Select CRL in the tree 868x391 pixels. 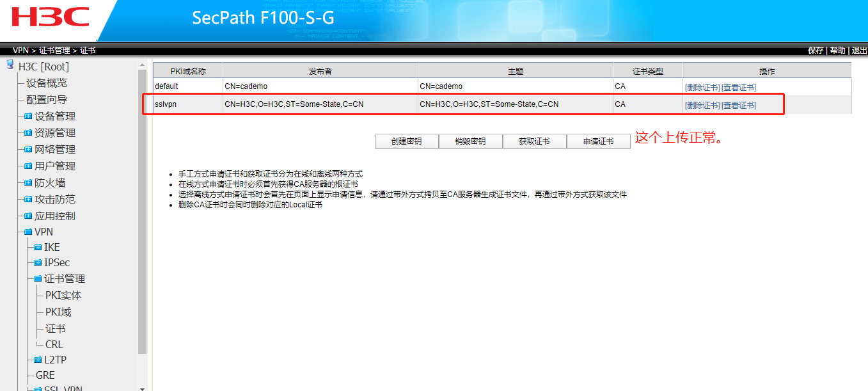[x=54, y=345]
